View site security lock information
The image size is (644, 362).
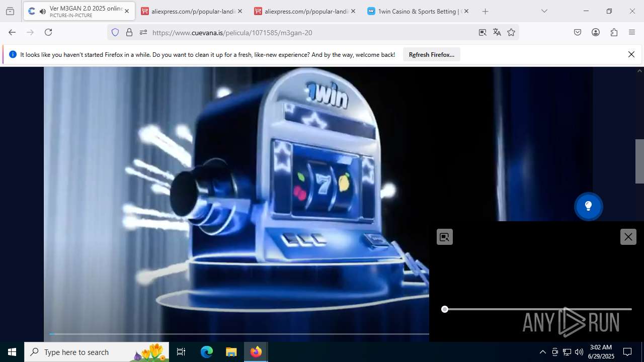[x=129, y=32]
